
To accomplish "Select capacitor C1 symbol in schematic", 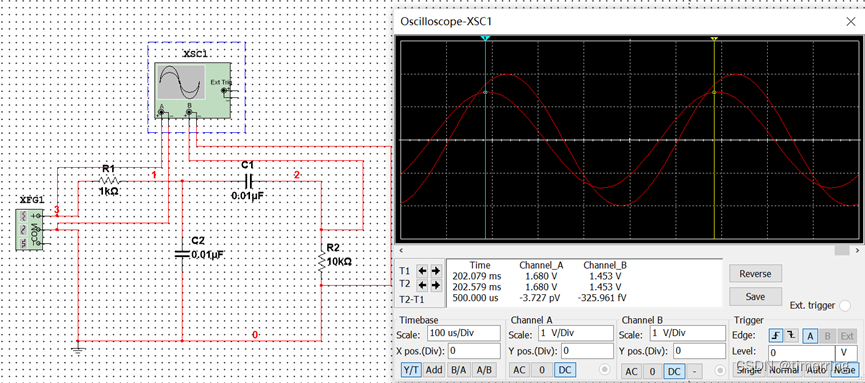I will click(x=248, y=180).
